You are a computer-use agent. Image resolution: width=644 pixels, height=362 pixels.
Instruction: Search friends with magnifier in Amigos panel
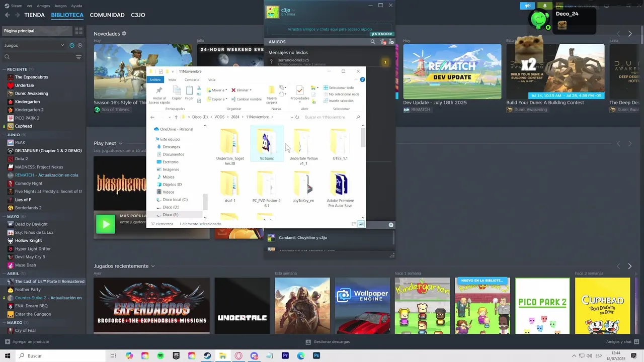[x=373, y=42]
